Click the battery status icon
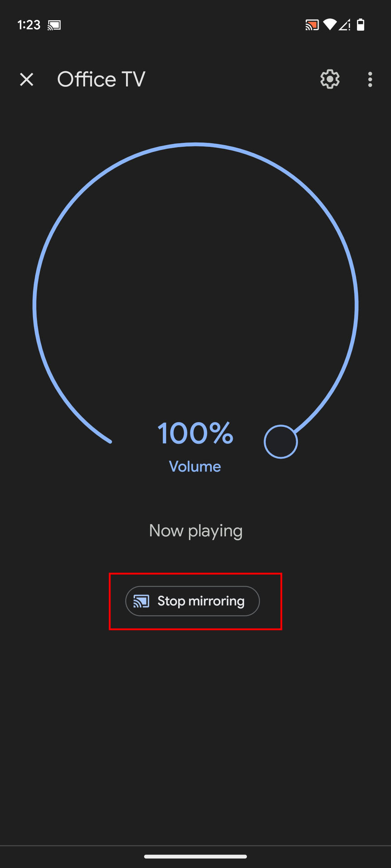Image resolution: width=391 pixels, height=868 pixels. tap(361, 25)
